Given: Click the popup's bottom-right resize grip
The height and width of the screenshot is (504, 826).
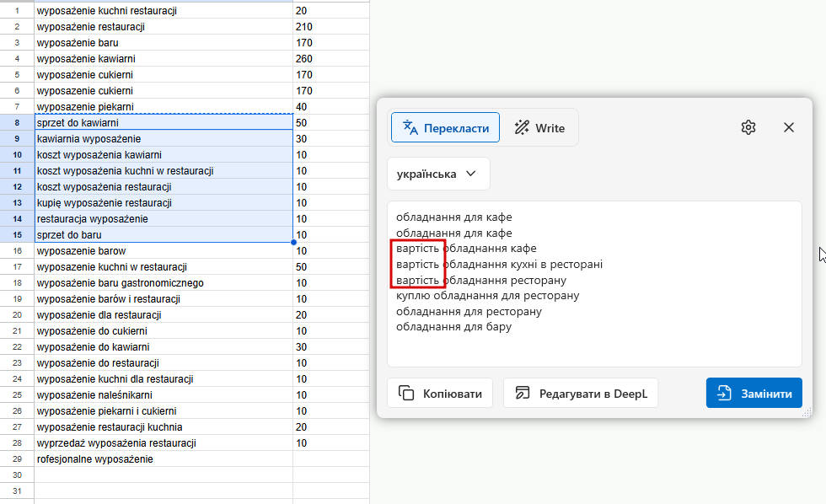Looking at the screenshot, I should pos(807,412).
